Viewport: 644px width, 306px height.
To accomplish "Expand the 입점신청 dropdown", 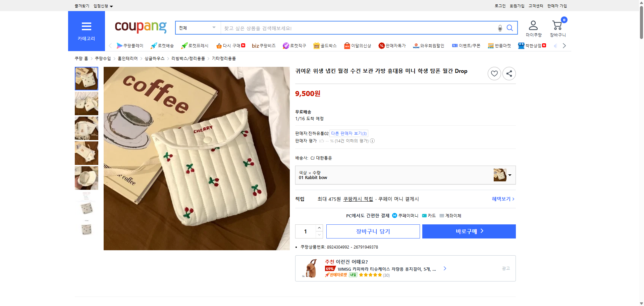I will coord(102,6).
